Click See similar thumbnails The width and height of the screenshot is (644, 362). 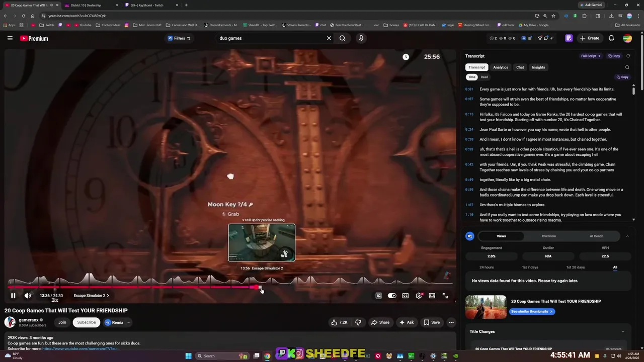[x=531, y=311]
